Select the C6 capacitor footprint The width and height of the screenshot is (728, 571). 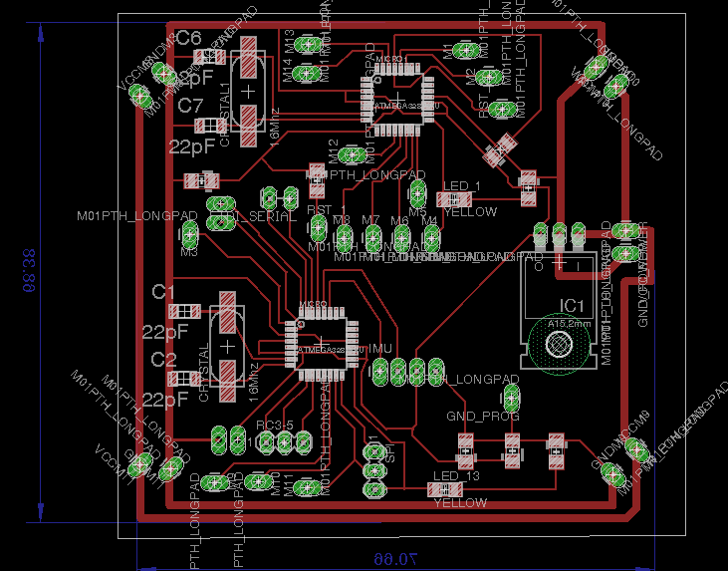tap(209, 57)
